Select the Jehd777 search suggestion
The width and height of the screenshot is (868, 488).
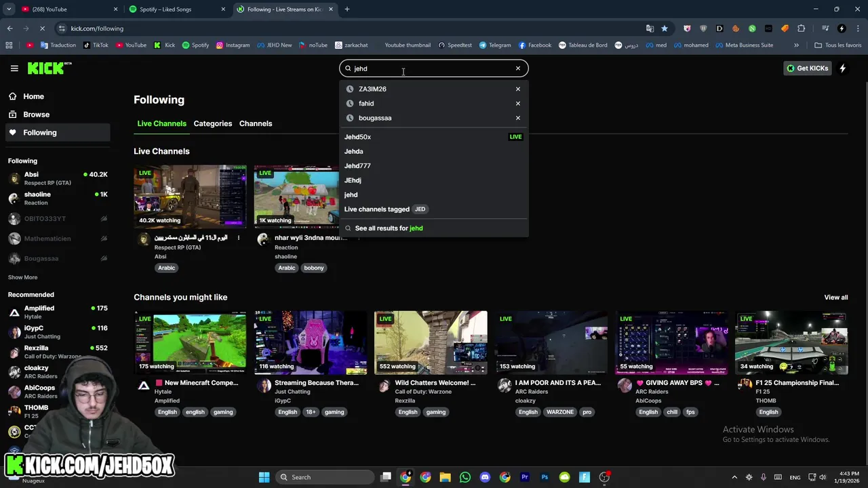(x=433, y=165)
